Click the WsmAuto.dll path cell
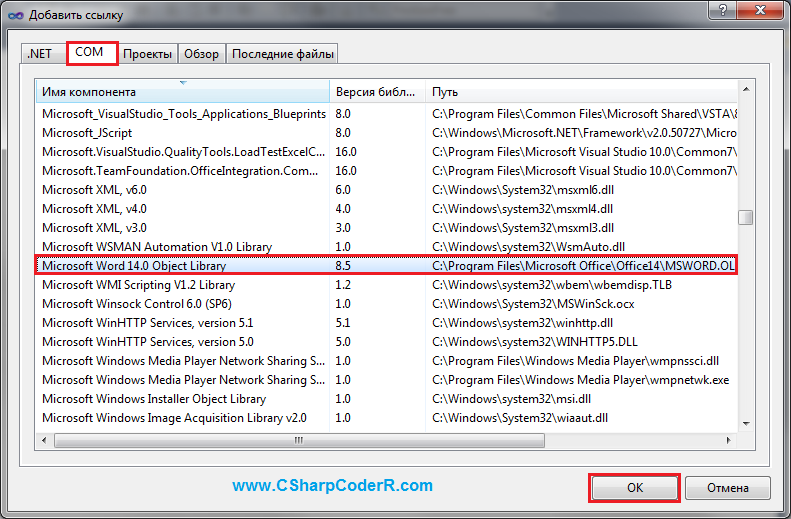This screenshot has height=519, width=791. [528, 247]
